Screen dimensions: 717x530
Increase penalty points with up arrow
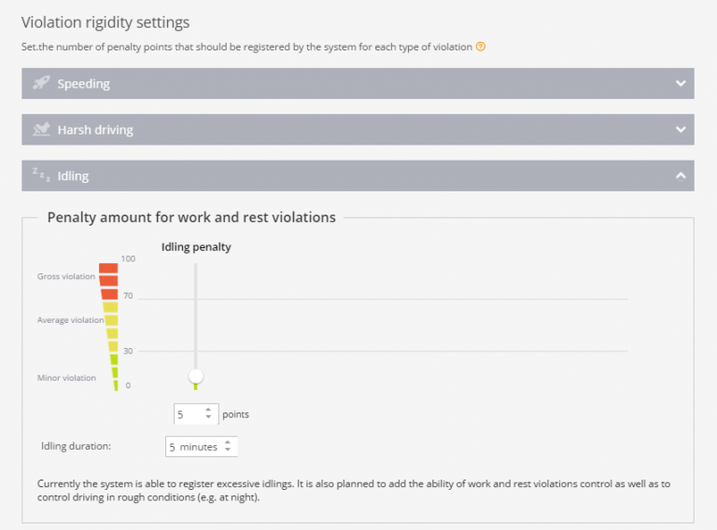[x=208, y=409]
